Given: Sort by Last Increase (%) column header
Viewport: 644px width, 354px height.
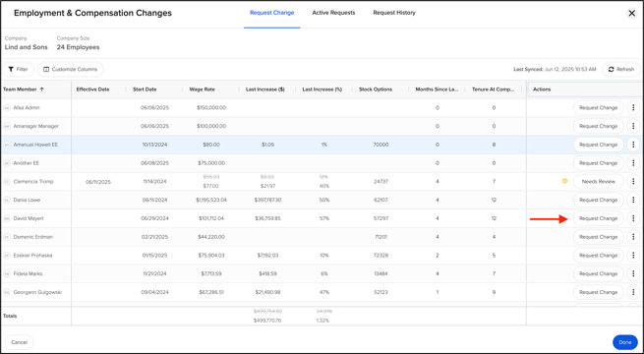Looking at the screenshot, I should pyautogui.click(x=322, y=89).
